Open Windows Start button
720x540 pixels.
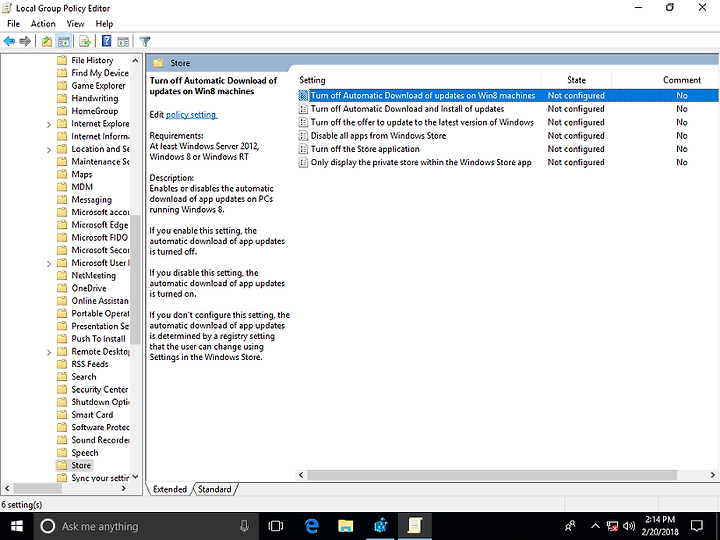[17, 526]
